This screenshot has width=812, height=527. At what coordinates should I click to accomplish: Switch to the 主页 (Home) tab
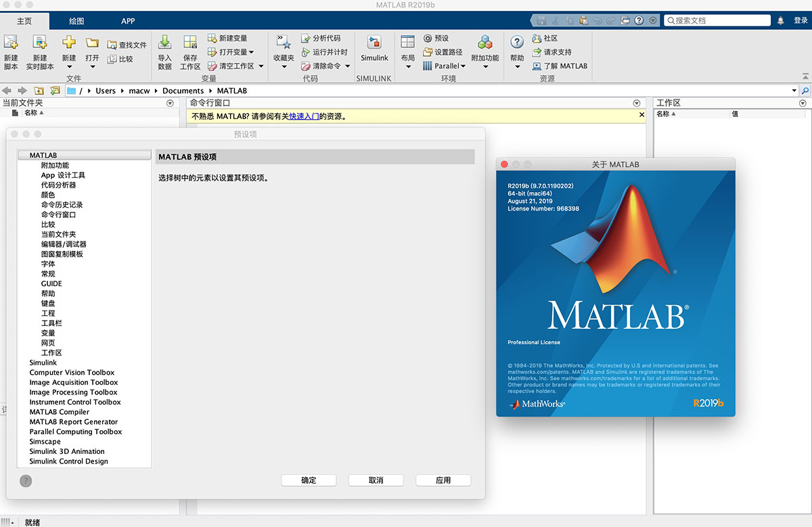(24, 21)
